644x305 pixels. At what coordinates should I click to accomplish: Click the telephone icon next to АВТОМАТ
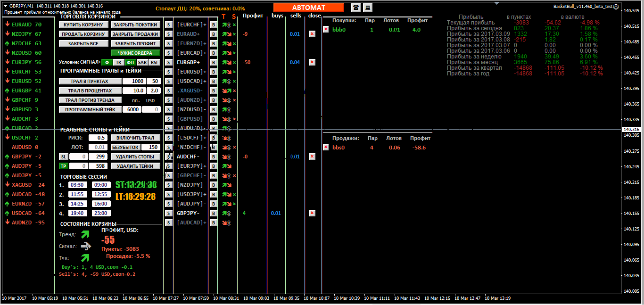[x=356, y=8]
